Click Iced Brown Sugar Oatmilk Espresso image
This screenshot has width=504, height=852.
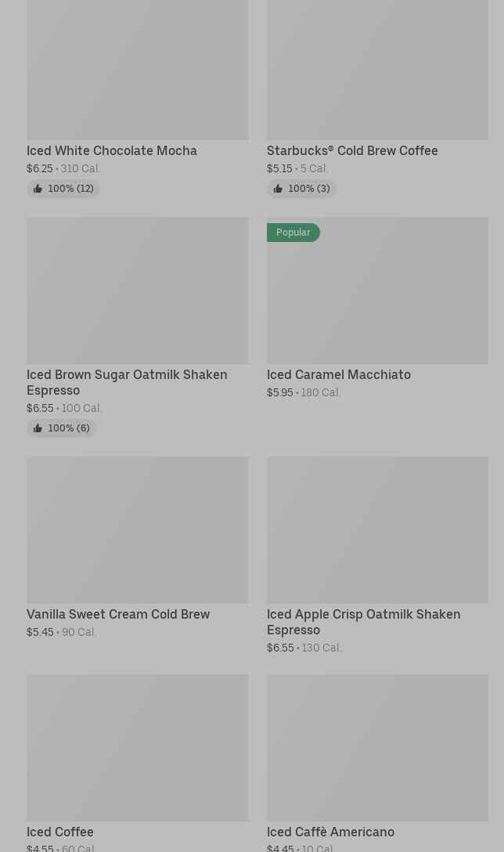(x=137, y=291)
